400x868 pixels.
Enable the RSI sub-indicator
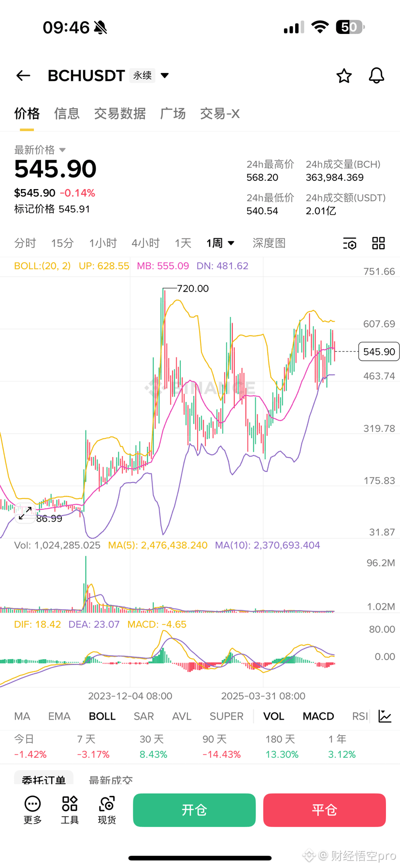tap(360, 716)
